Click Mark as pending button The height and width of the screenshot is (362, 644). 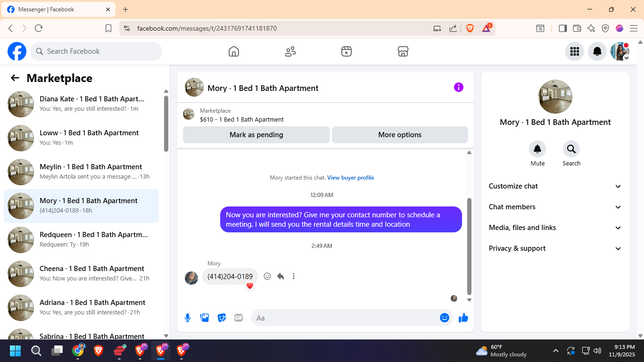(x=256, y=135)
